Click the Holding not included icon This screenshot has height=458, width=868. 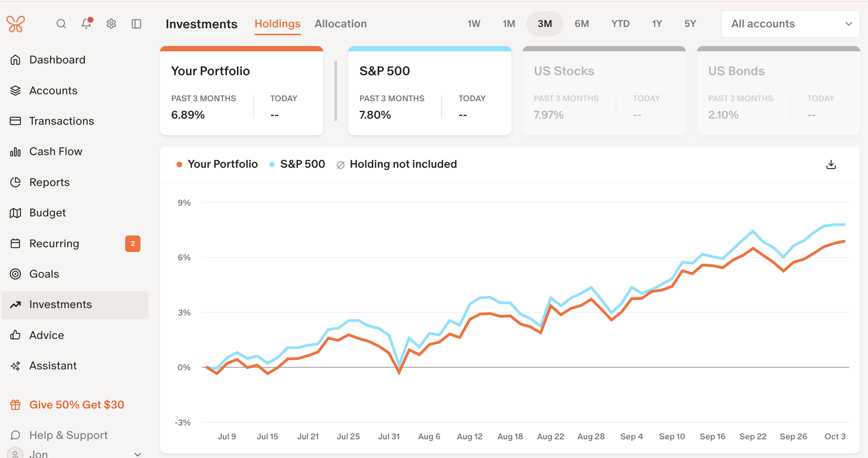coord(341,165)
